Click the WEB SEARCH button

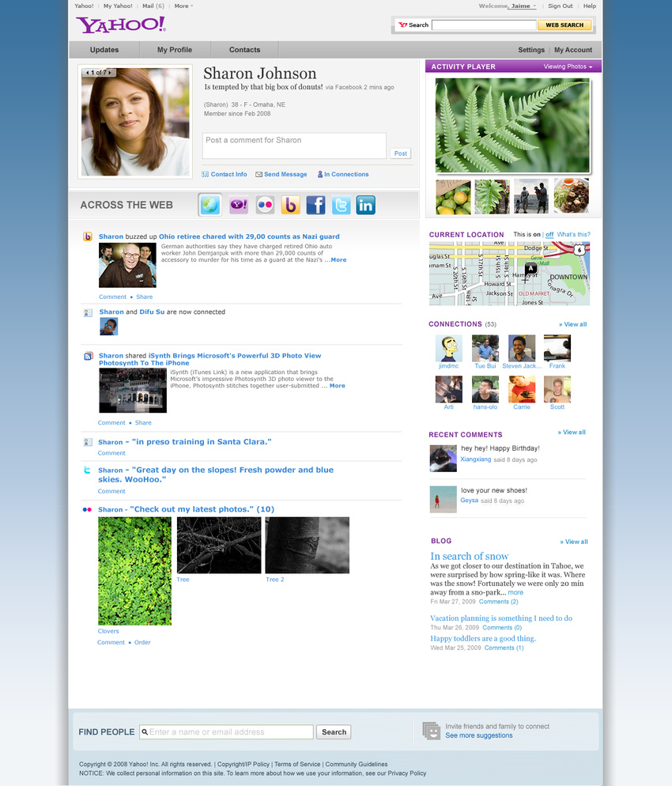[x=564, y=25]
